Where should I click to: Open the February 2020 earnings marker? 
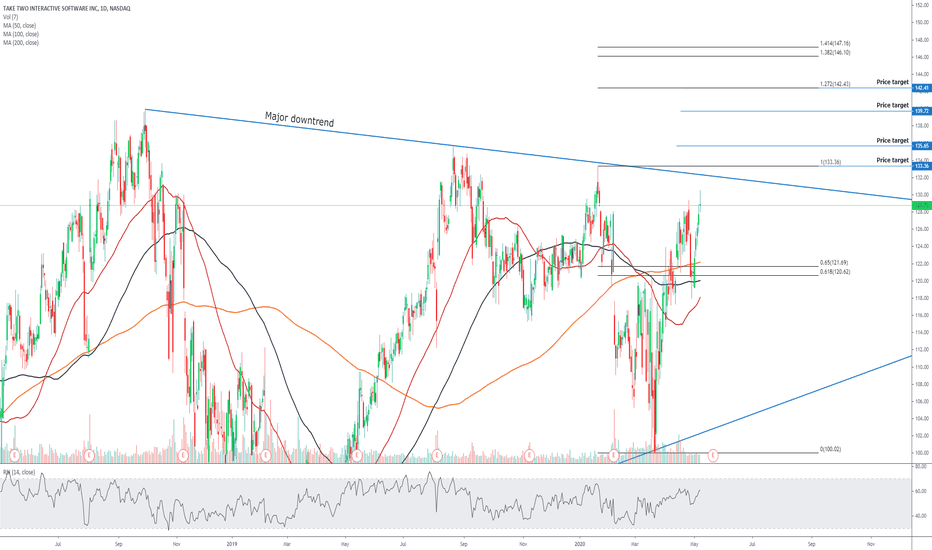pos(613,456)
